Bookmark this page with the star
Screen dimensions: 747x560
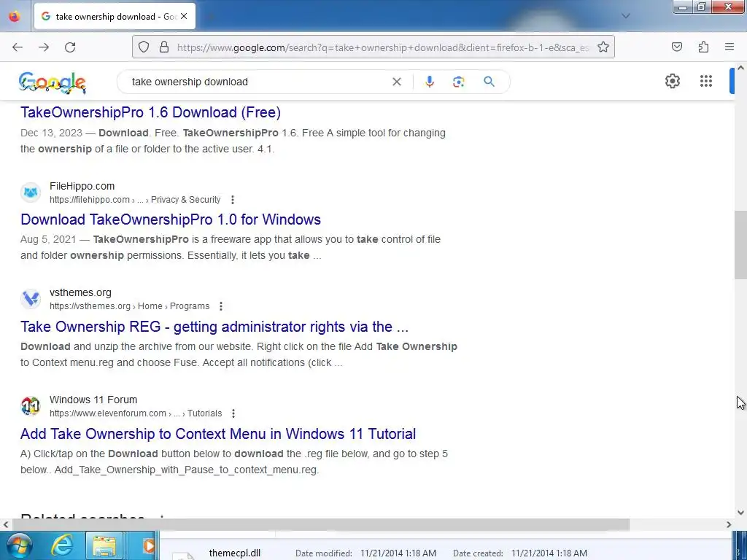pos(603,47)
